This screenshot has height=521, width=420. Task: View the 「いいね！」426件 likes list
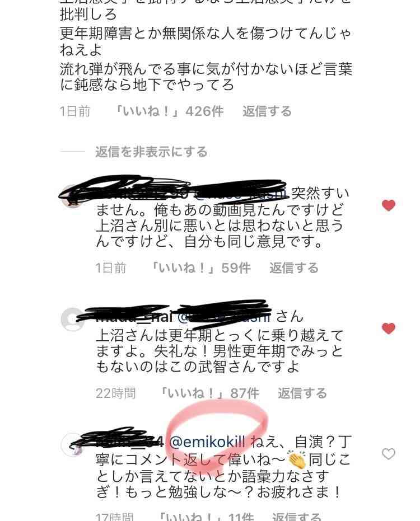coord(169,111)
